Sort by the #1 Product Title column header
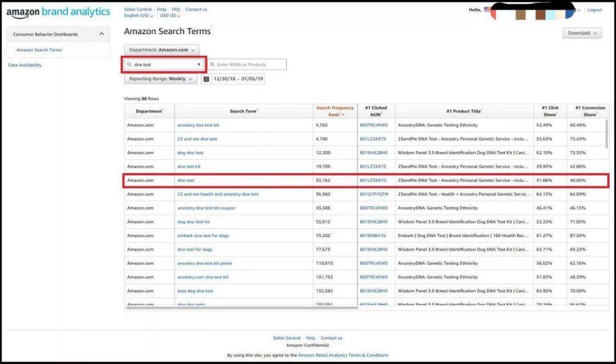The image size is (616, 364). click(x=464, y=111)
